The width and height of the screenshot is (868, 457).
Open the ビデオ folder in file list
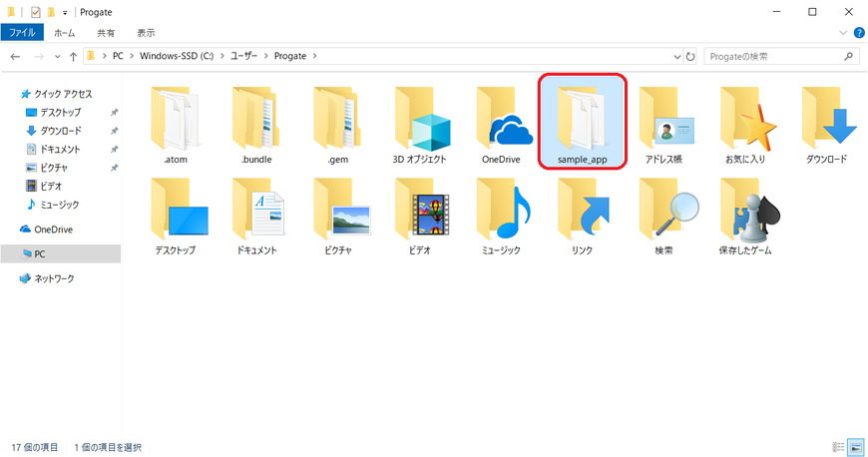coord(420,217)
